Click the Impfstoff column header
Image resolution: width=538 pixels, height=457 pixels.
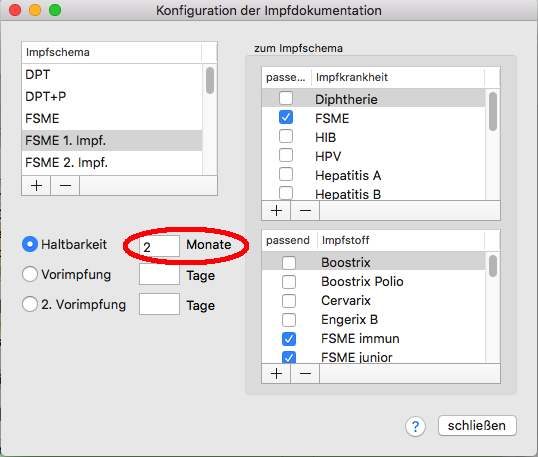click(401, 240)
